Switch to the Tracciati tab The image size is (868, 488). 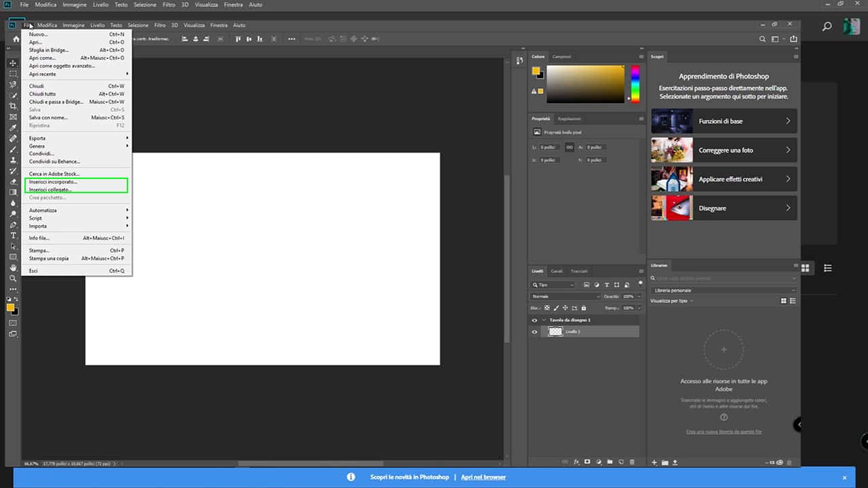[x=578, y=271]
